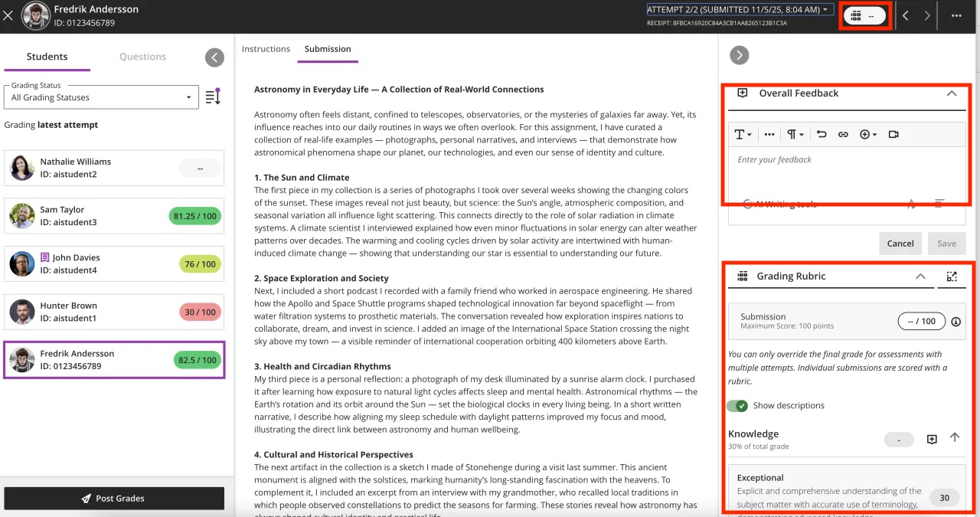Viewport: 980px width, 517px height.
Task: Insert a link in the feedback editor
Action: (843, 134)
